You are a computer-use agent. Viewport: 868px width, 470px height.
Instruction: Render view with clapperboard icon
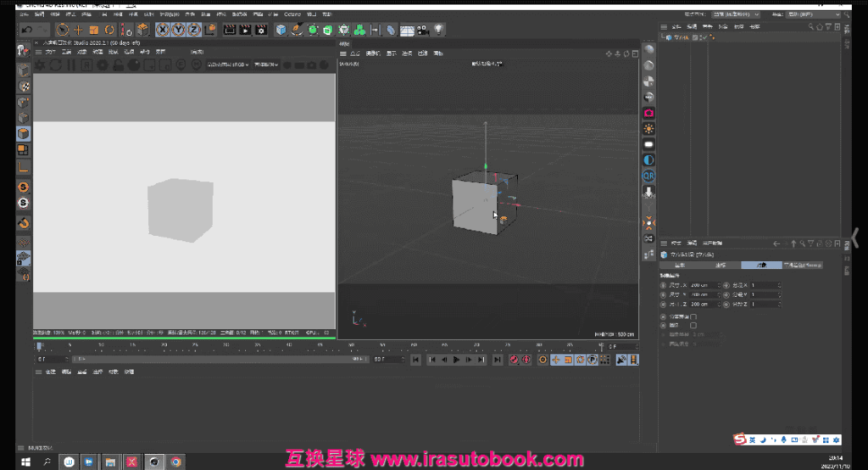(229, 30)
